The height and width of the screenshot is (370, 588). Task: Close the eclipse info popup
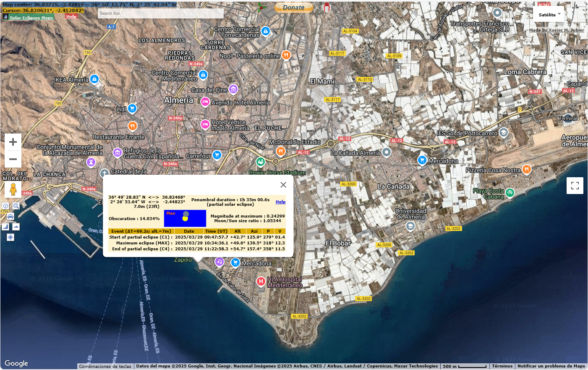283,185
